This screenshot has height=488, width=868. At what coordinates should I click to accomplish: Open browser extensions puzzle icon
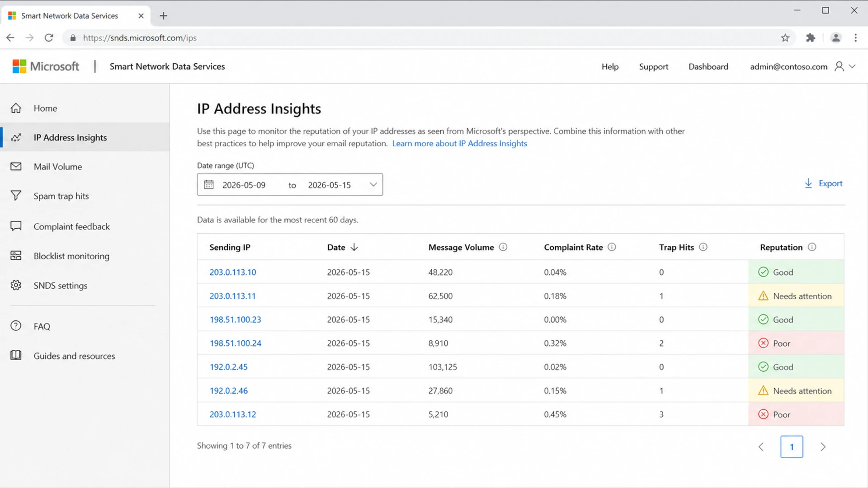pyautogui.click(x=811, y=38)
